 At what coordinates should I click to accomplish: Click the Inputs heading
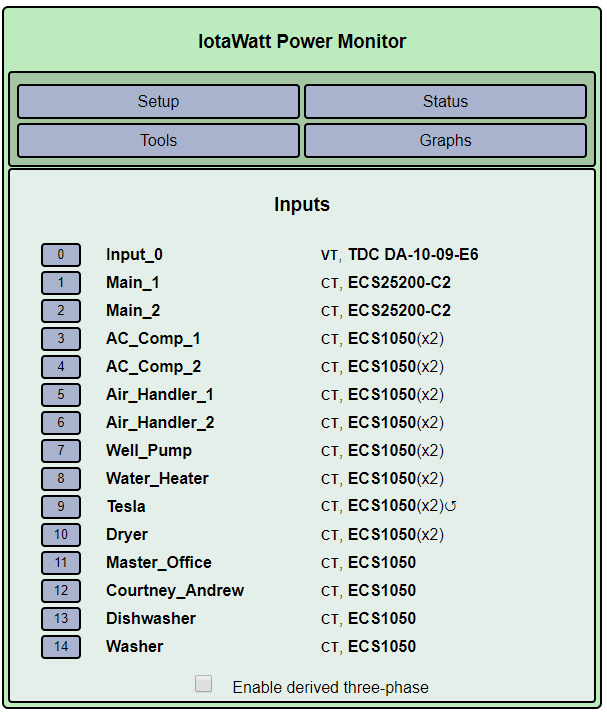tap(302, 204)
